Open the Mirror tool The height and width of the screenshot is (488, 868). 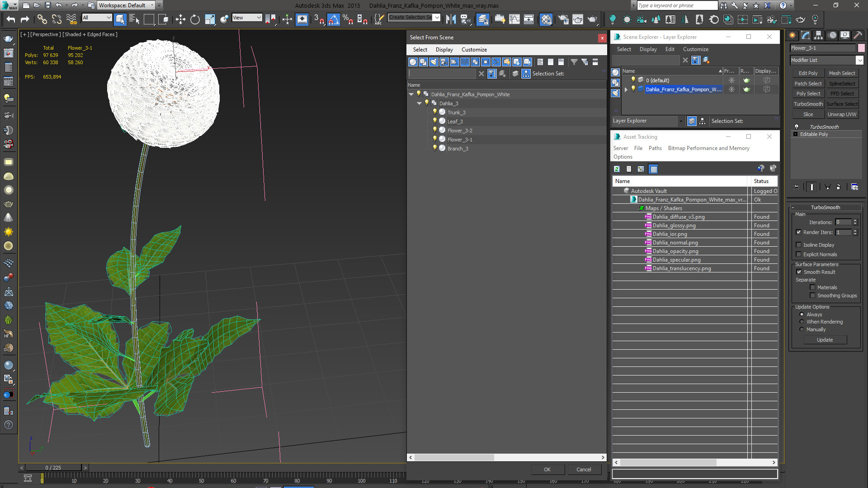[x=451, y=19]
